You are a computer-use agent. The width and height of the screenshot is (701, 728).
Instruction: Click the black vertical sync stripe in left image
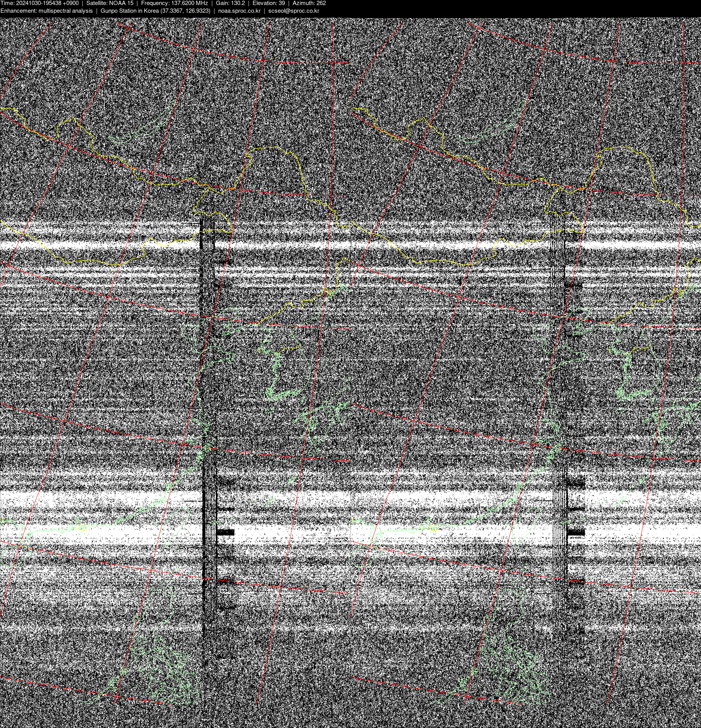207,386
